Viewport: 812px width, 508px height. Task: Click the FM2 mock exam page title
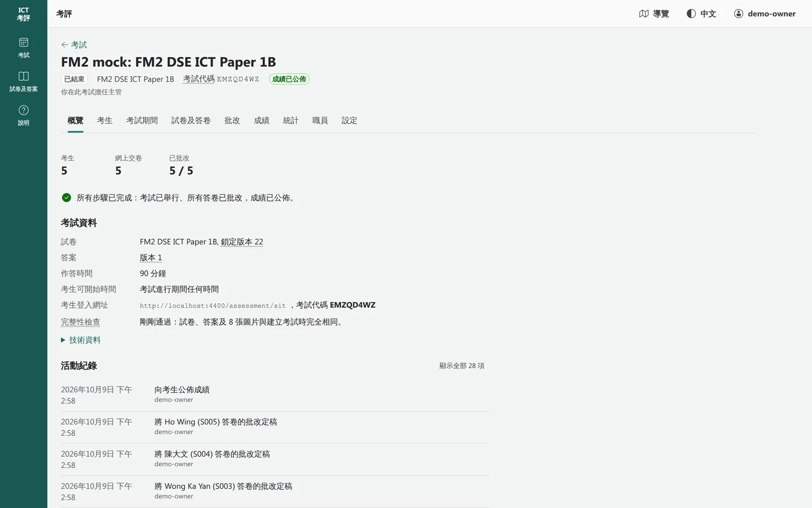tap(169, 62)
